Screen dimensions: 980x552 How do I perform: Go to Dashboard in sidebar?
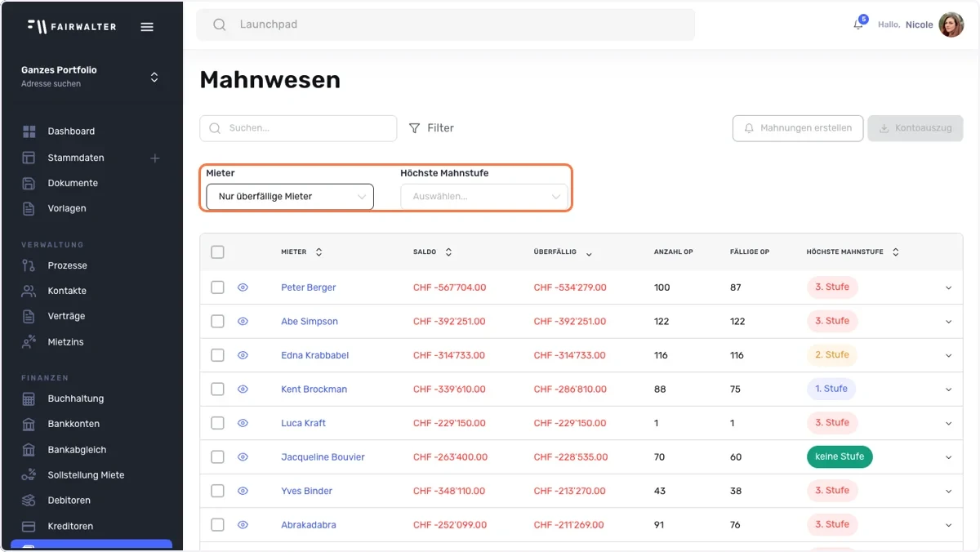click(71, 131)
